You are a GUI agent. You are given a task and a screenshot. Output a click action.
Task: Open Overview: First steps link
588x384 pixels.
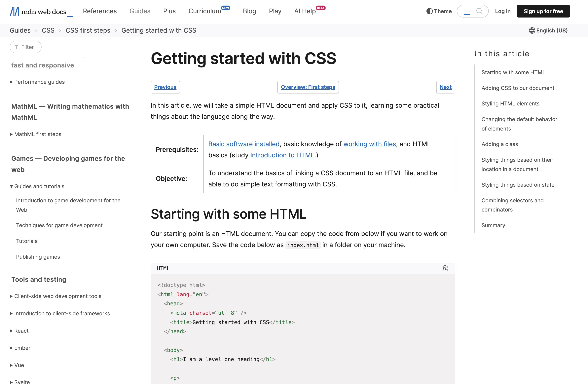pos(308,87)
